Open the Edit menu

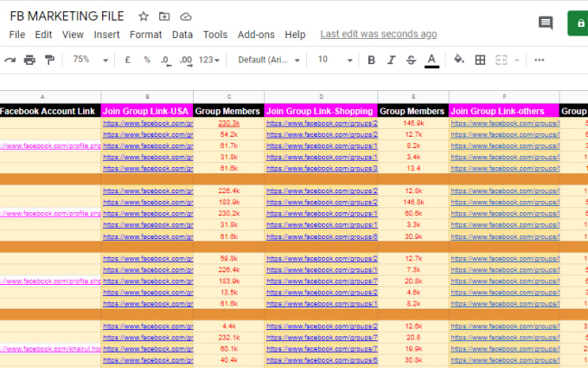(43, 35)
